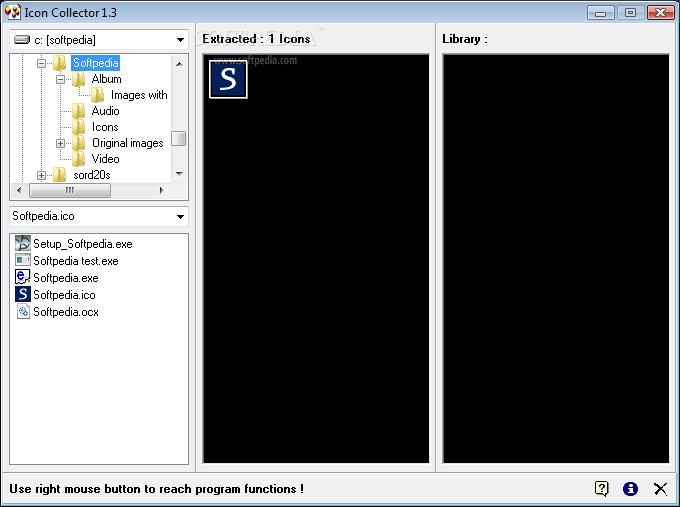Select the Video folder

105,159
